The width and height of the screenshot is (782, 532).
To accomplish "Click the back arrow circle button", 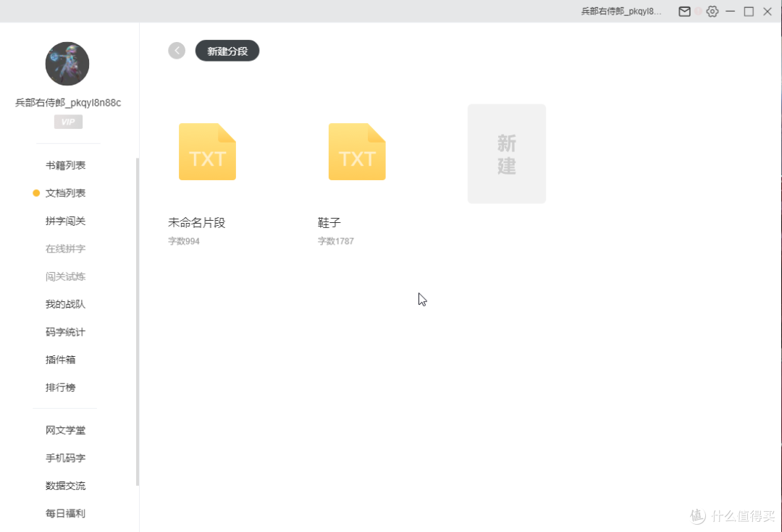I will coord(177,51).
